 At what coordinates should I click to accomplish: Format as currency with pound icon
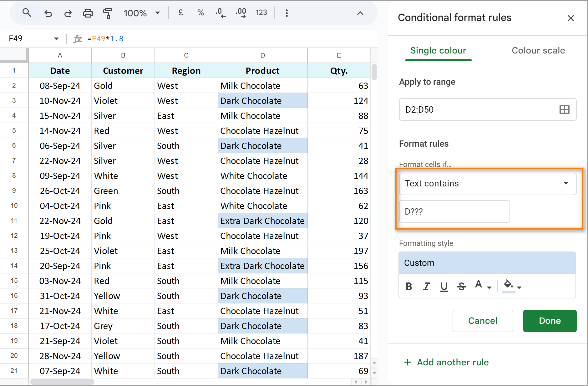180,13
